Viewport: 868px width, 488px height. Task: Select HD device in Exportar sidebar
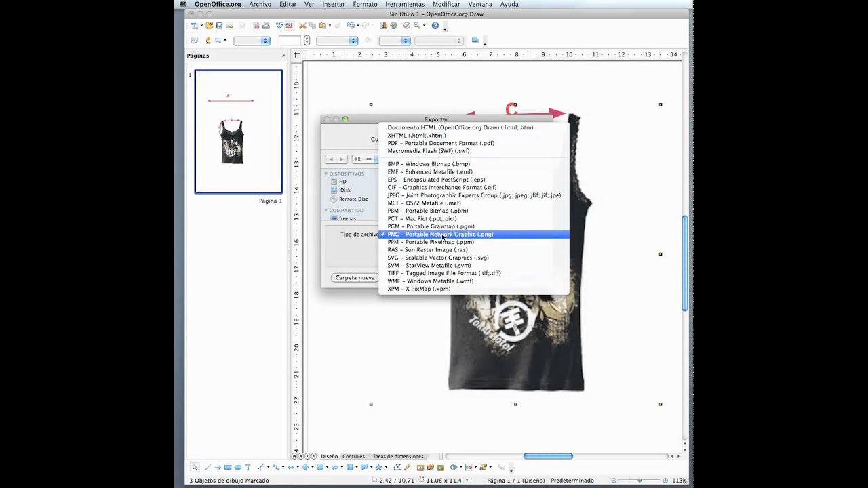338,182
